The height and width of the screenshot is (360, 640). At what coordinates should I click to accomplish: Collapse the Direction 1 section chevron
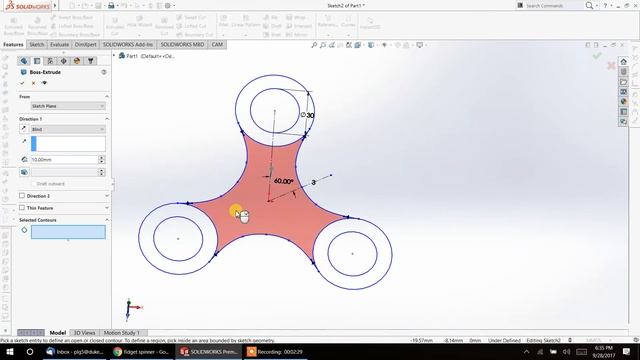107,119
